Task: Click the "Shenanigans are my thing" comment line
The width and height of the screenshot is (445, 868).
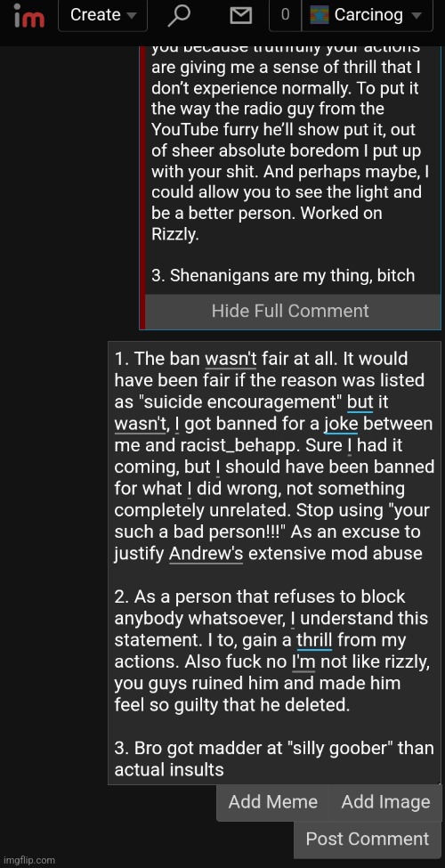Action: tap(283, 275)
